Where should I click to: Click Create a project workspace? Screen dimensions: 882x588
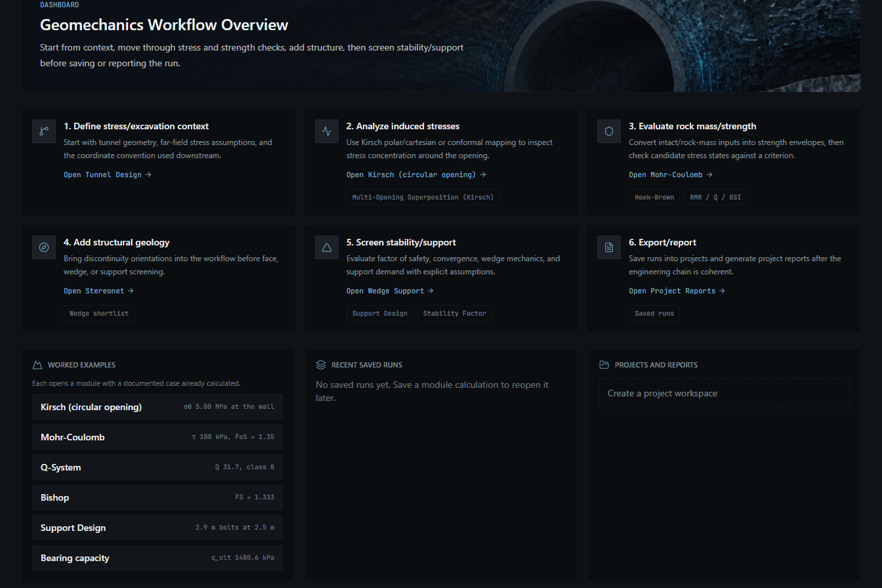724,393
